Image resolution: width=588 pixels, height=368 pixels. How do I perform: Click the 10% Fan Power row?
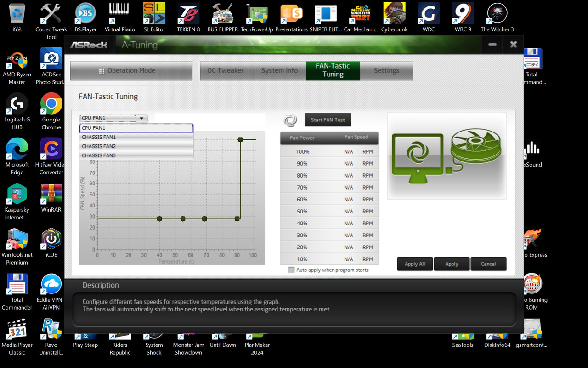point(329,259)
